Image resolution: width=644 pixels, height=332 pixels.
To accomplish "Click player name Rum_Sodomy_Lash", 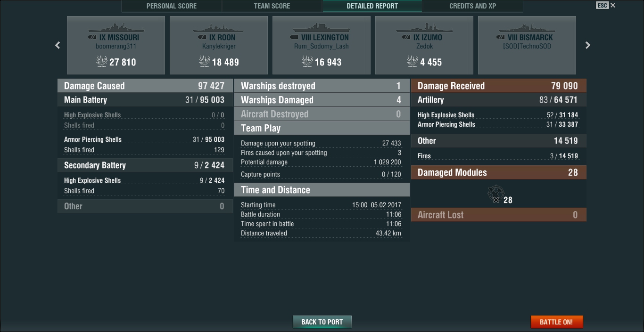I will pyautogui.click(x=322, y=46).
